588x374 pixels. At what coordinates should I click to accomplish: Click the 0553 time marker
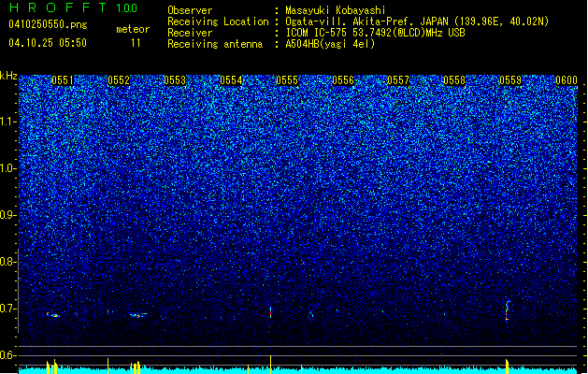point(175,80)
